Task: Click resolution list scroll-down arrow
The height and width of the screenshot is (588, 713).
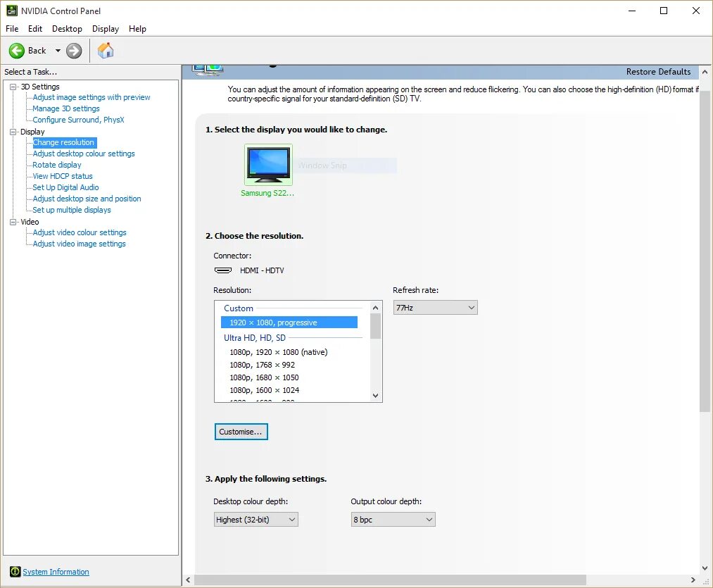Action: 376,396
